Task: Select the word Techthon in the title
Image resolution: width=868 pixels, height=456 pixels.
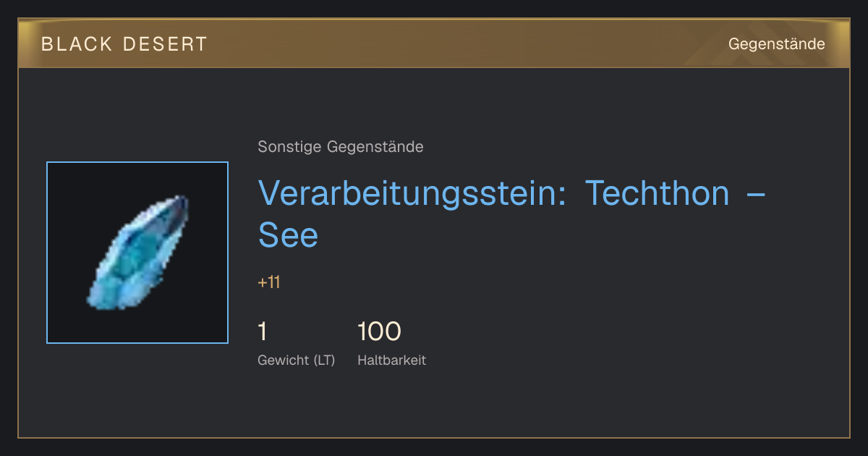Action: 657,193
